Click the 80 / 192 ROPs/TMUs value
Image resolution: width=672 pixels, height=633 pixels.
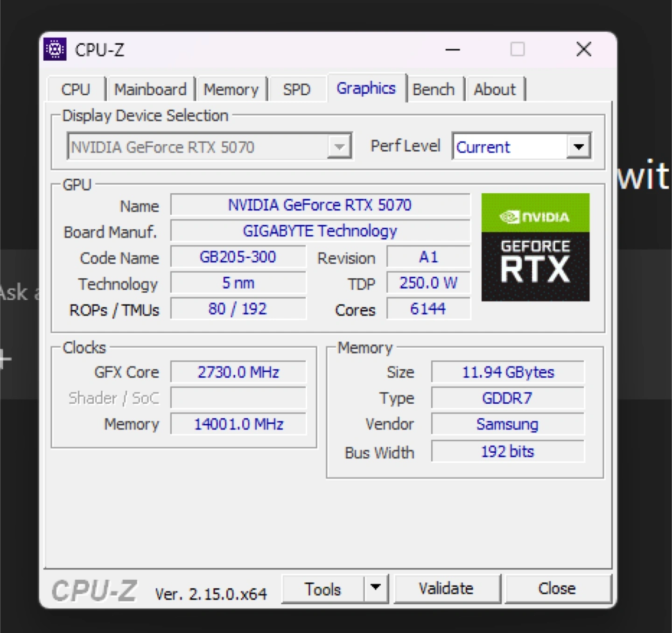238,309
